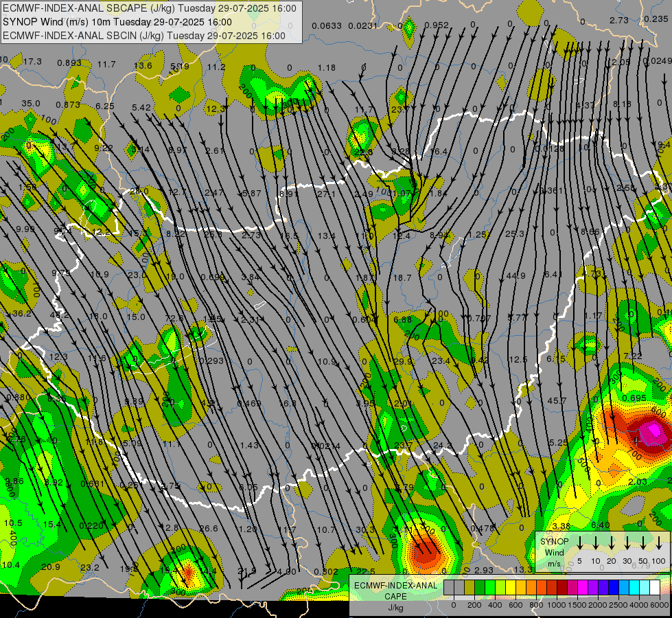Click the 25.3 value on the map
Screen dimensions: 672x618
click(x=515, y=233)
